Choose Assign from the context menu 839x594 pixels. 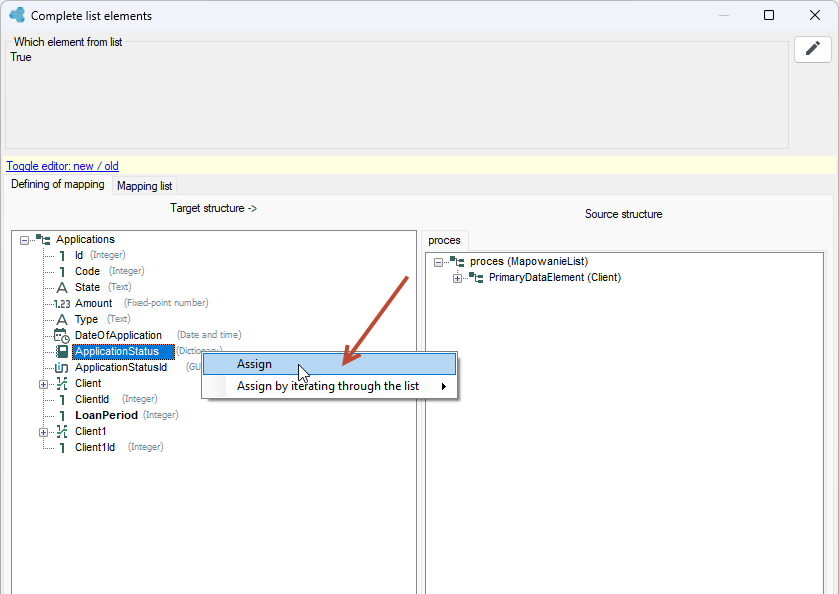(x=330, y=364)
